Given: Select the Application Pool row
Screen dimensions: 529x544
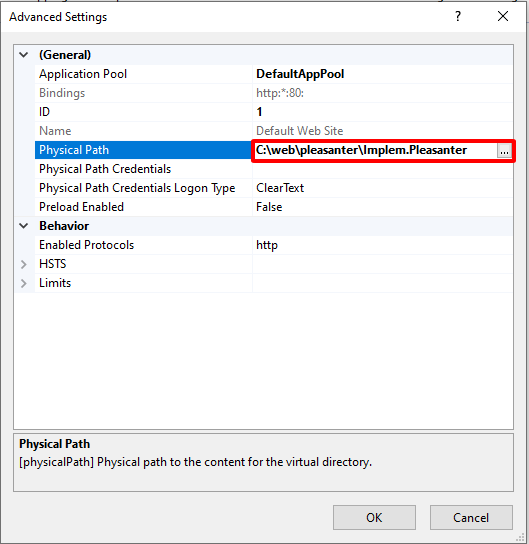Looking at the screenshot, I should pos(274,74).
